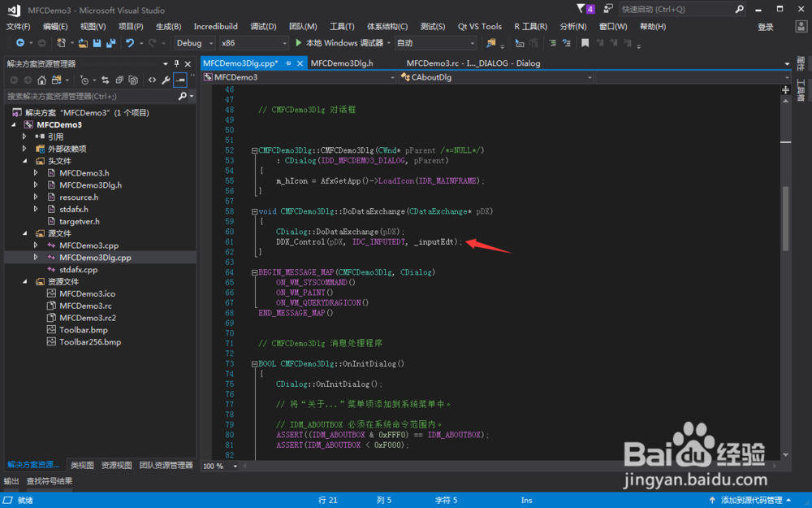The image size is (812, 508).
Task: Click the 登录 sign-in link
Action: click(766, 27)
